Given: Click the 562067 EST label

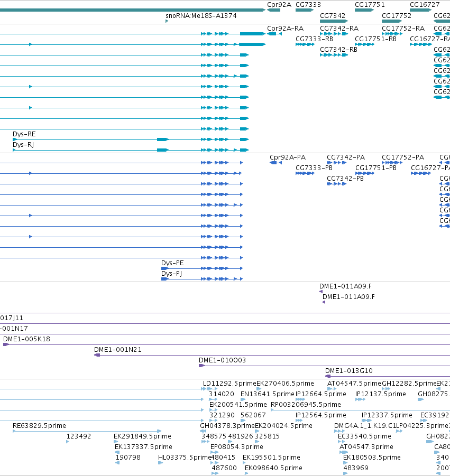Looking at the screenshot, I should [x=253, y=415].
